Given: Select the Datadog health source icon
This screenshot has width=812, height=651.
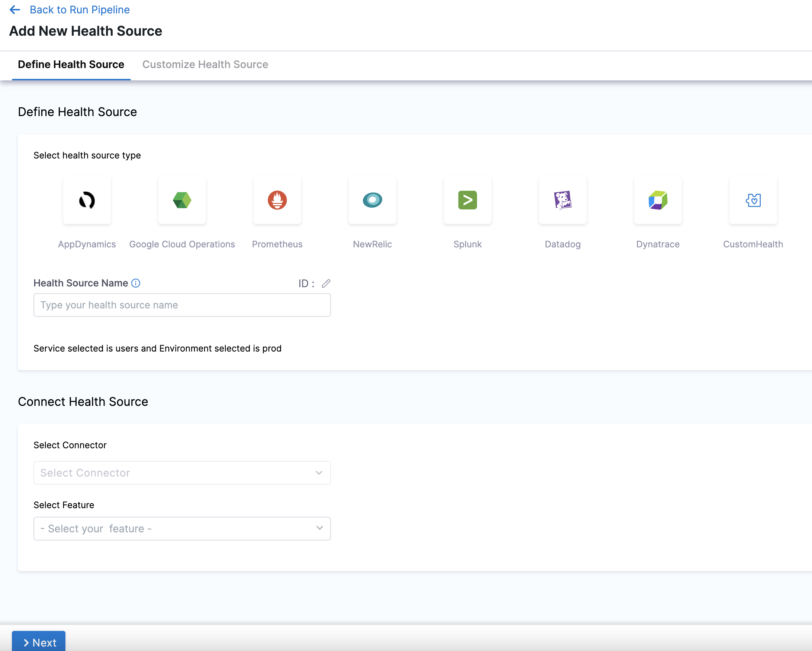Looking at the screenshot, I should tap(563, 200).
